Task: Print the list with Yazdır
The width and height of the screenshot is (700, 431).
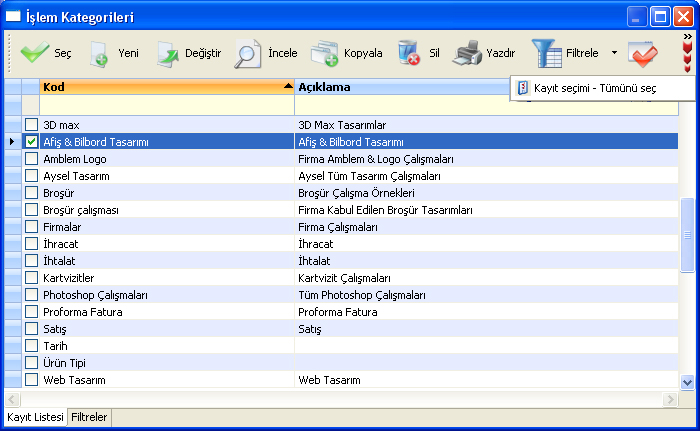Action: pos(468,53)
